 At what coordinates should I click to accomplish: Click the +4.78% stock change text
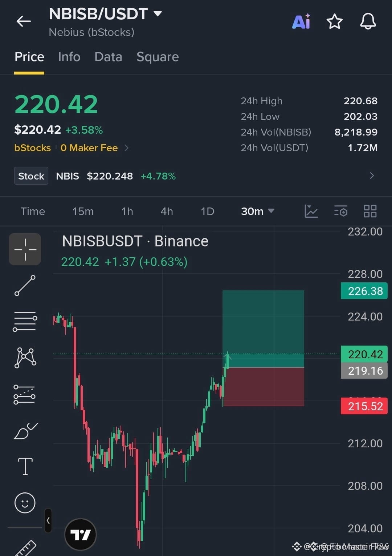pos(158,176)
